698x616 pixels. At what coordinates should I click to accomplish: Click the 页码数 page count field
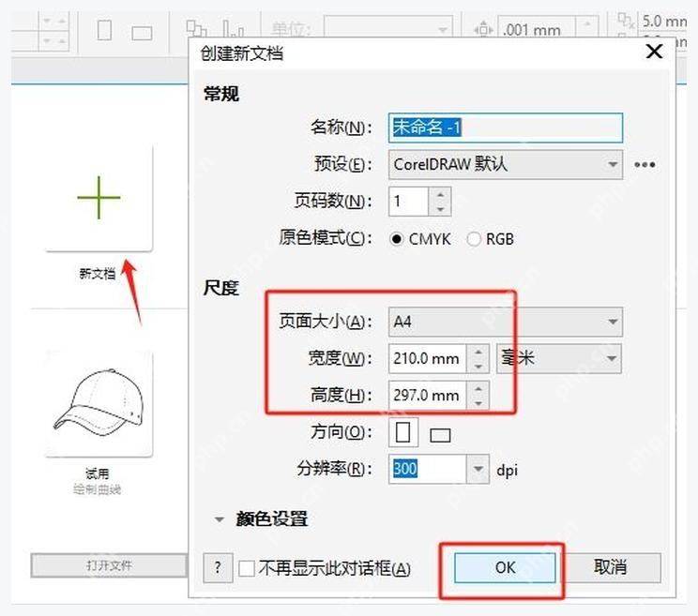tap(409, 202)
